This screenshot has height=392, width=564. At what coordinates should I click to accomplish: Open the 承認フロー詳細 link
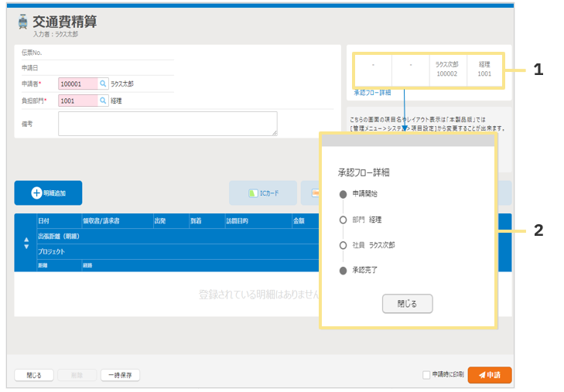[x=372, y=93]
